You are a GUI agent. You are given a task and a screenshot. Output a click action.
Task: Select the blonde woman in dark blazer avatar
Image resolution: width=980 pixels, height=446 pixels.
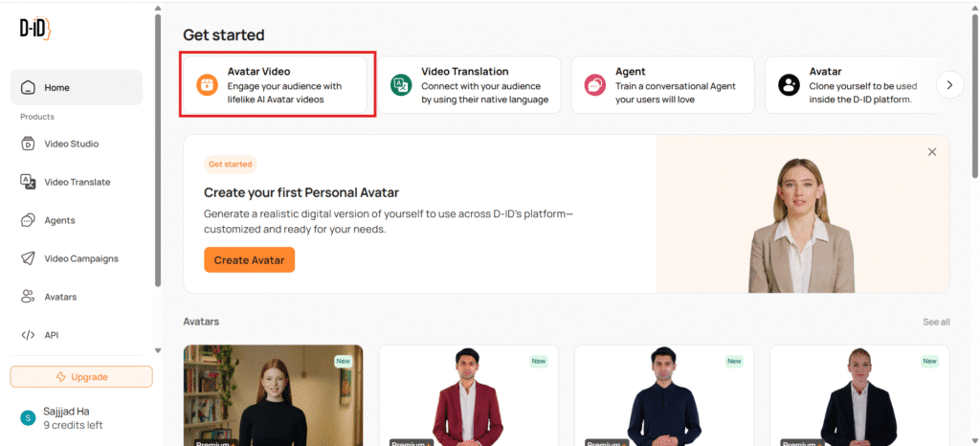coord(859,395)
